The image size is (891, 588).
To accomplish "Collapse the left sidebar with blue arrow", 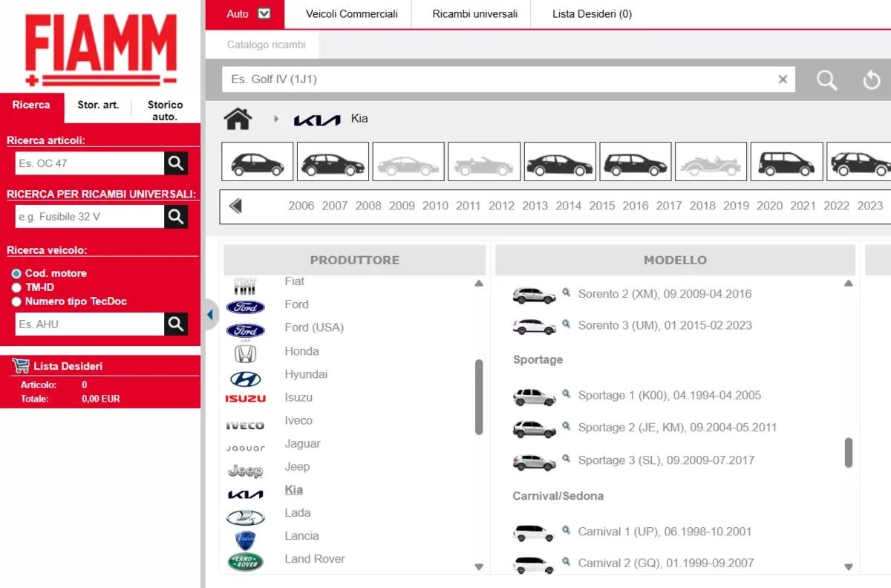I will tap(209, 315).
